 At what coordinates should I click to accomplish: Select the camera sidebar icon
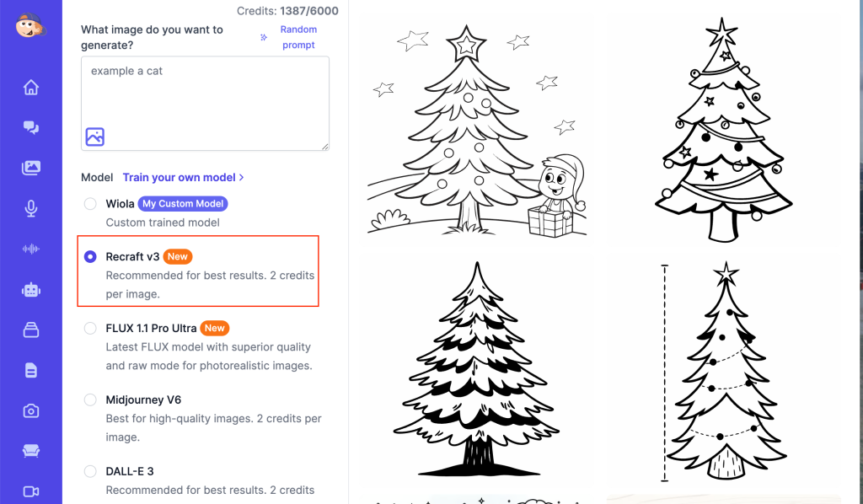pyautogui.click(x=31, y=410)
